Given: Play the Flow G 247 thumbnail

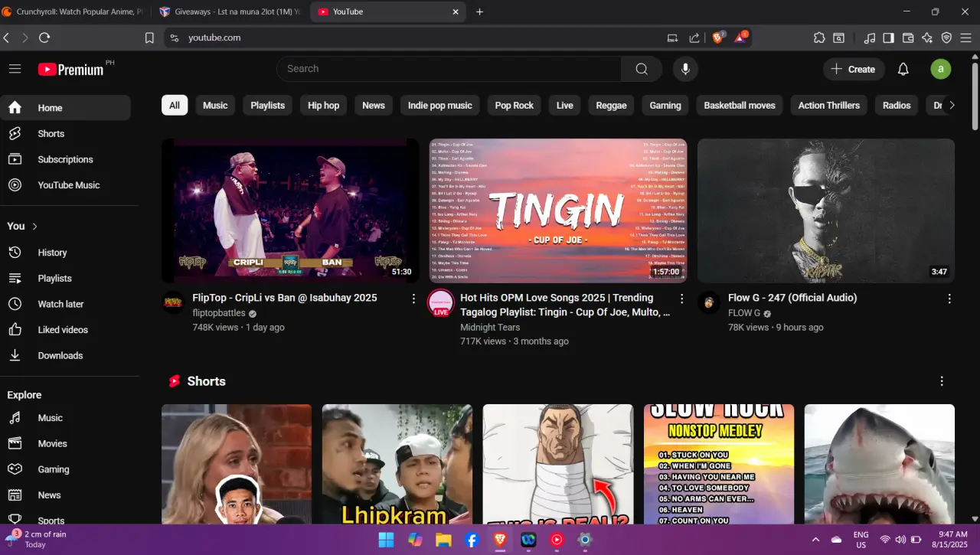Looking at the screenshot, I should tap(826, 211).
